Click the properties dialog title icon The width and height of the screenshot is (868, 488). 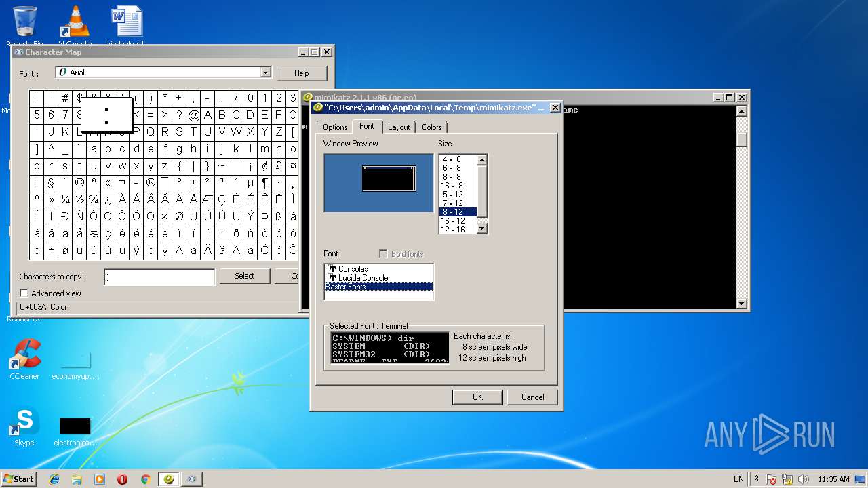pyautogui.click(x=317, y=107)
